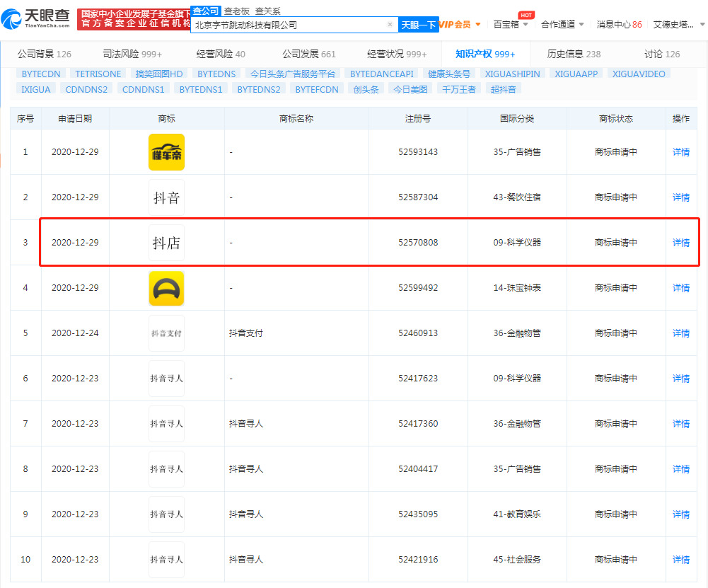Open 详情 for registration 52404417
This screenshot has height=588, width=708.
pos(681,469)
